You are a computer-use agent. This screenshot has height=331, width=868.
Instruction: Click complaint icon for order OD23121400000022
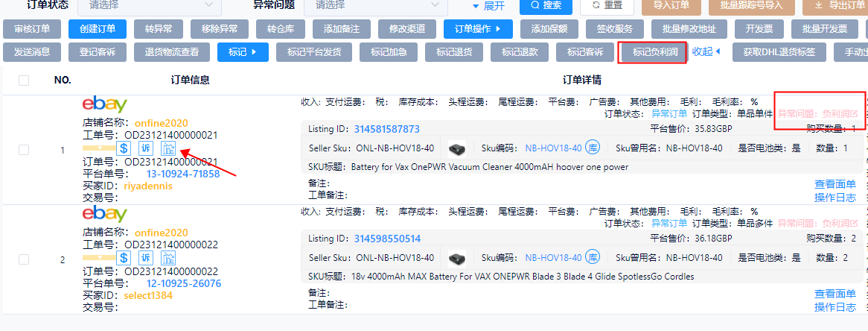(x=146, y=258)
